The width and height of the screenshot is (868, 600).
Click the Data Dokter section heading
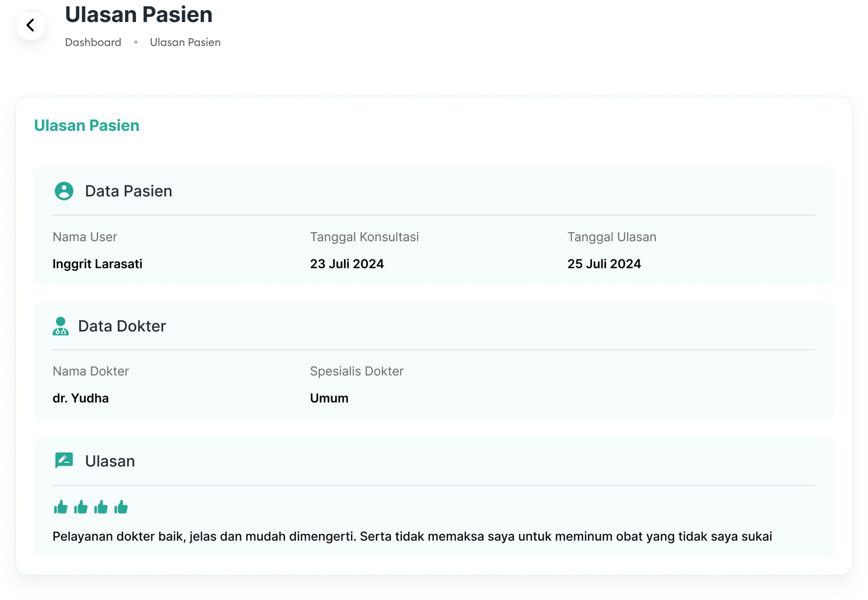pos(122,326)
